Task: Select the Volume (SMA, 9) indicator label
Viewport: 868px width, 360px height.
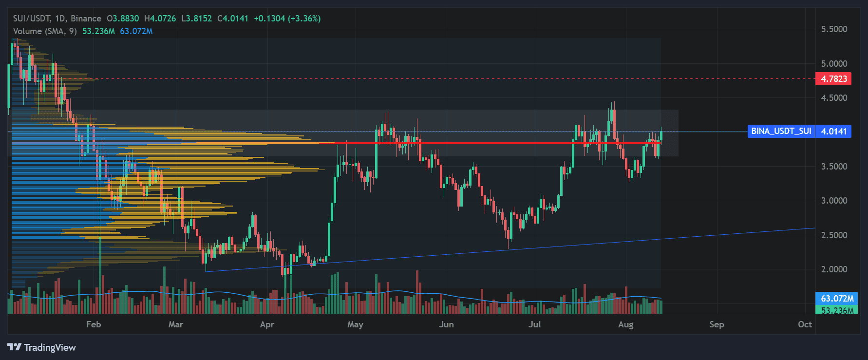Action: coord(45,31)
